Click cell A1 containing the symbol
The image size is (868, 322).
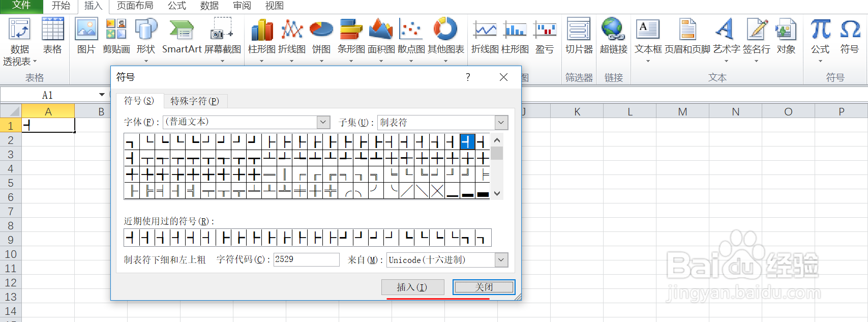[x=48, y=125]
